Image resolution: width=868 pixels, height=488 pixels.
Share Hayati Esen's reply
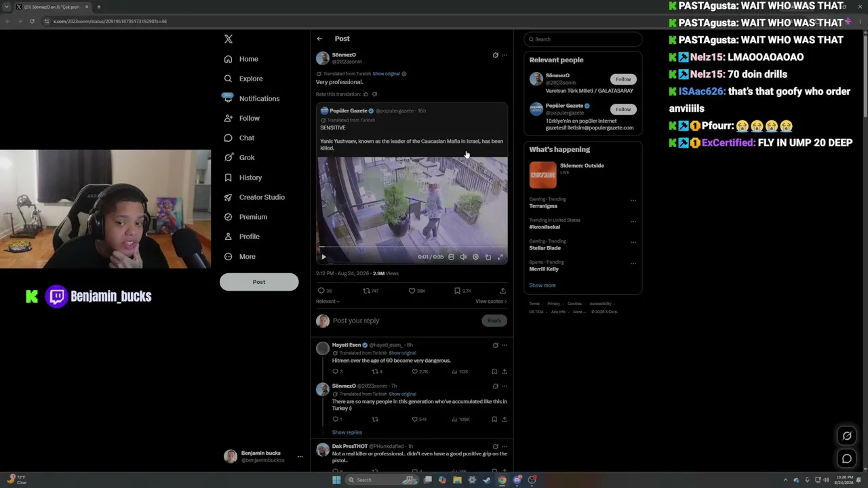point(505,371)
